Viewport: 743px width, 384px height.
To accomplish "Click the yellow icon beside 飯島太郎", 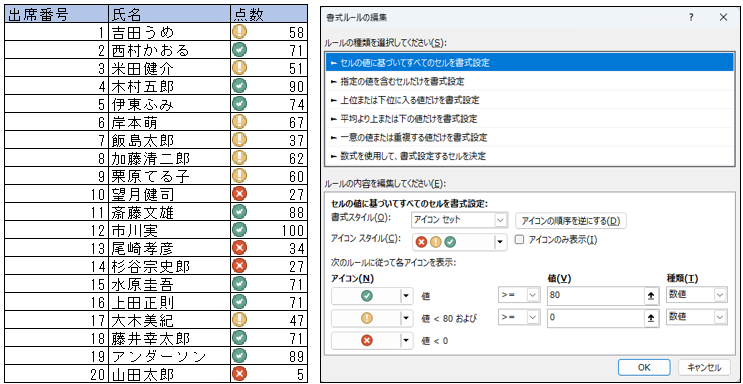I will (240, 140).
